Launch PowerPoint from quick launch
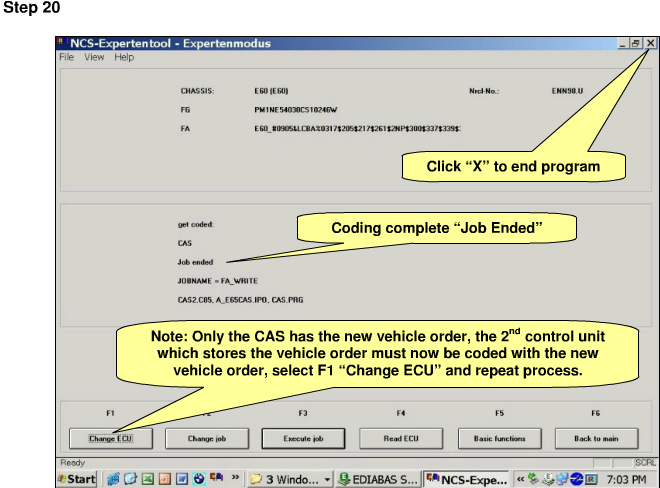Image resolution: width=660 pixels, height=488 pixels. coord(165,479)
